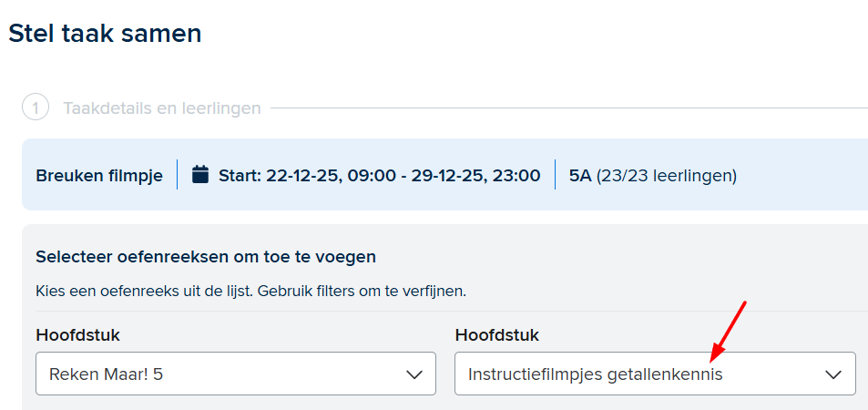Click the right Hoofdstuk field label
This screenshot has height=410, width=868.
496,335
